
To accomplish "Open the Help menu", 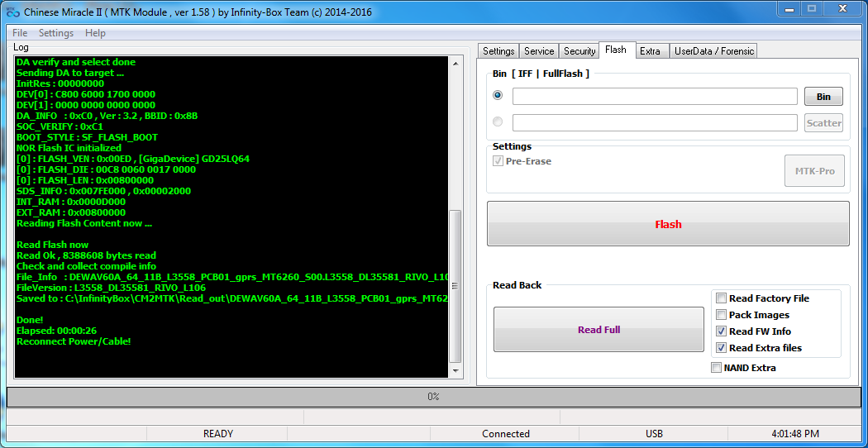I will [x=95, y=33].
